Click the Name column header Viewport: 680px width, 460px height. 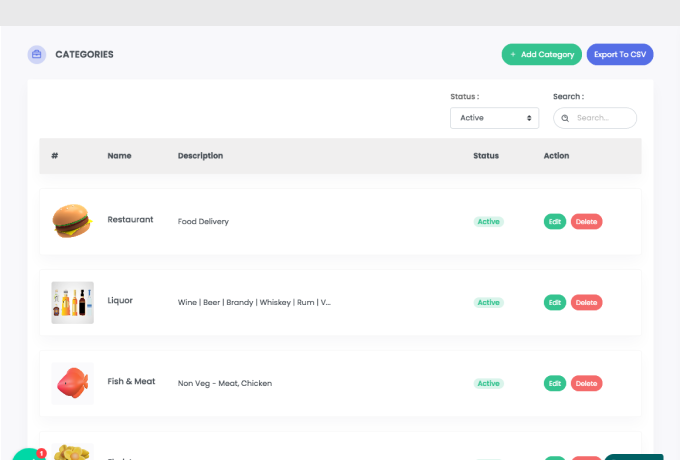[x=119, y=156]
